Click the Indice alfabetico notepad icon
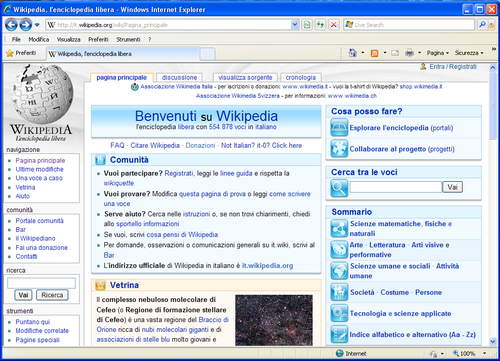 pos(339,334)
